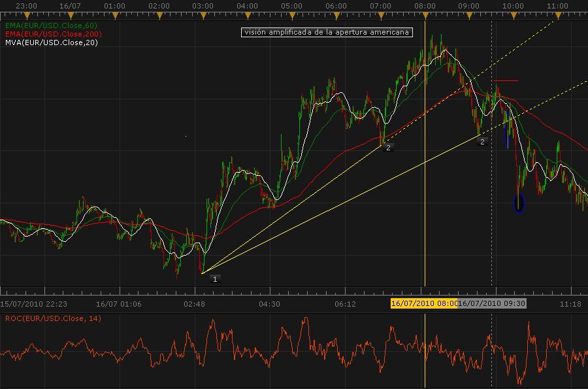Click the yellow marker under 08:00
Screen dimensions: 588x389
tap(425, 16)
